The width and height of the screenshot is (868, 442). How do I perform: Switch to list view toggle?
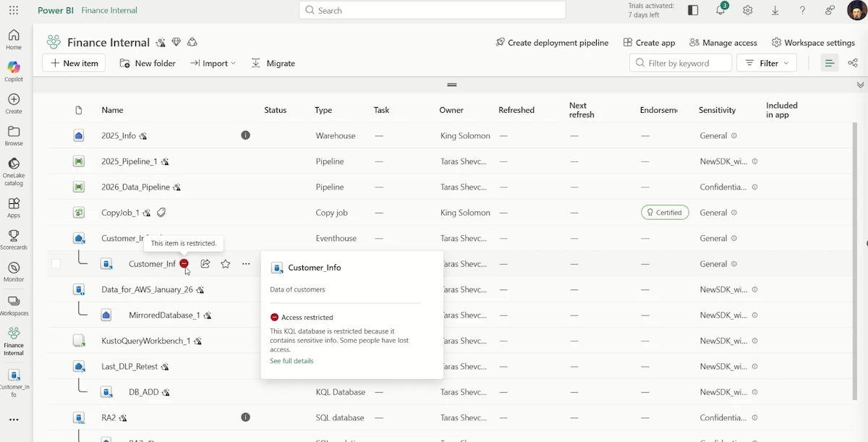pos(830,63)
